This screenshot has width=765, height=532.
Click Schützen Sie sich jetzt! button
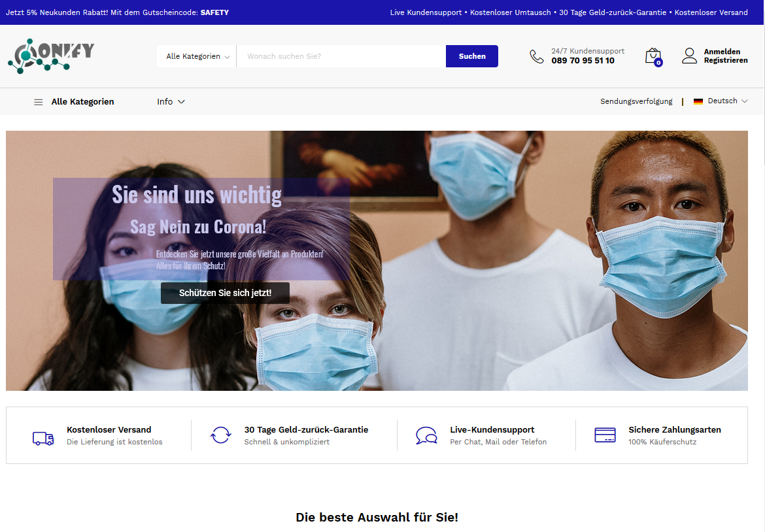225,293
